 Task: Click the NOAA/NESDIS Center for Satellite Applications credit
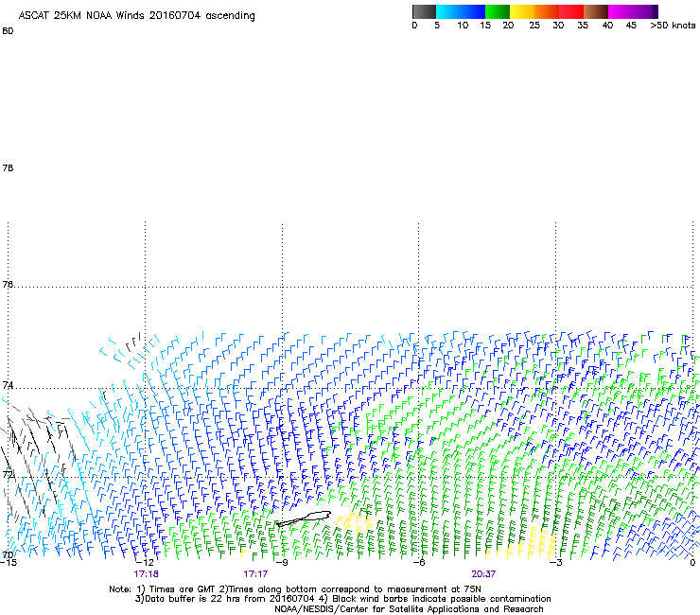409,609
